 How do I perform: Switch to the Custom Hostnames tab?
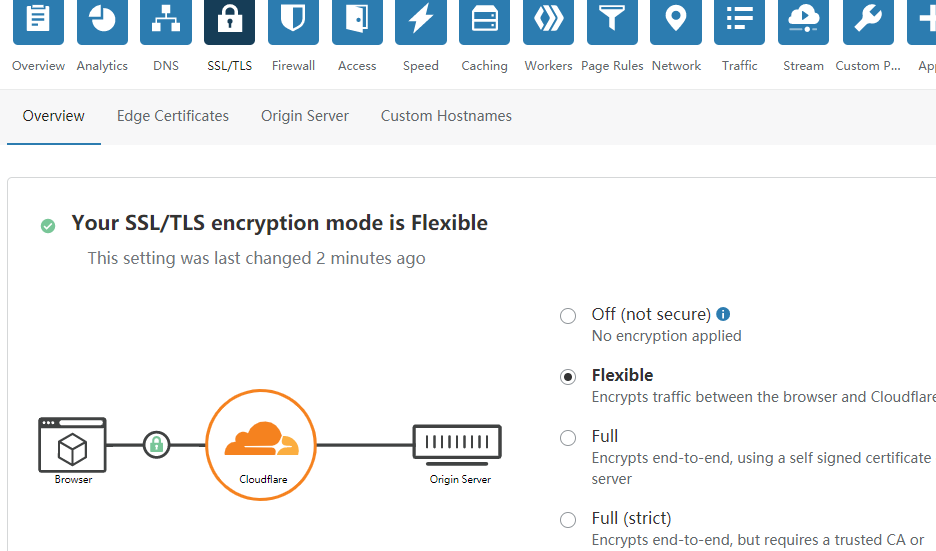447,116
